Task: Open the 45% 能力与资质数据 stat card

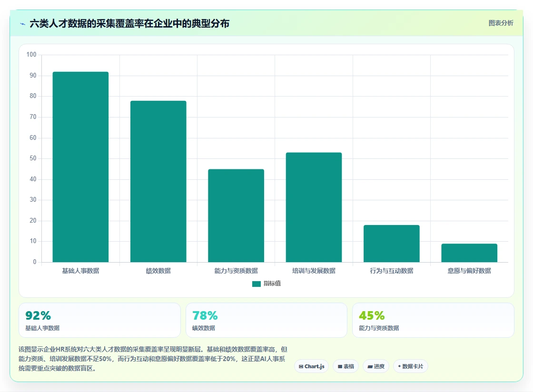Action: point(433,320)
